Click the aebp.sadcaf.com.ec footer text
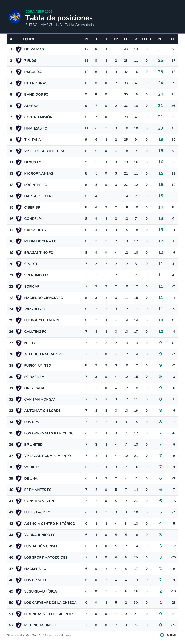The width and height of the screenshot is (185, 644). tap(60, 635)
